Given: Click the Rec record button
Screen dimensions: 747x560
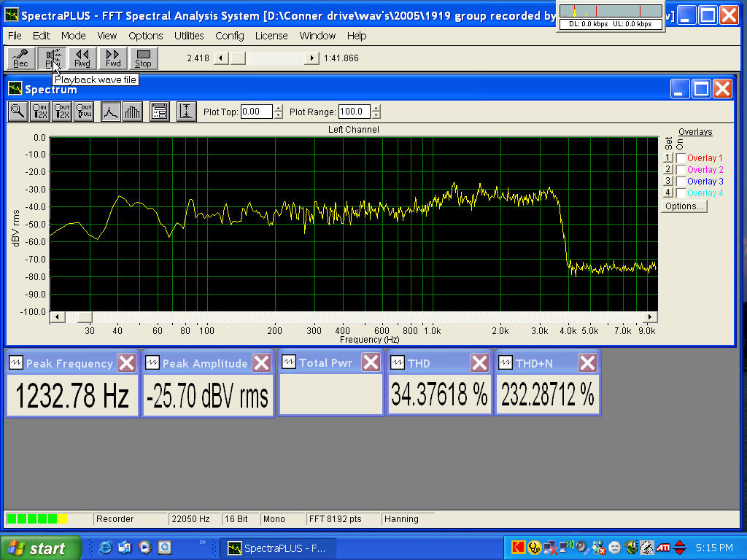Looking at the screenshot, I should (x=20, y=58).
